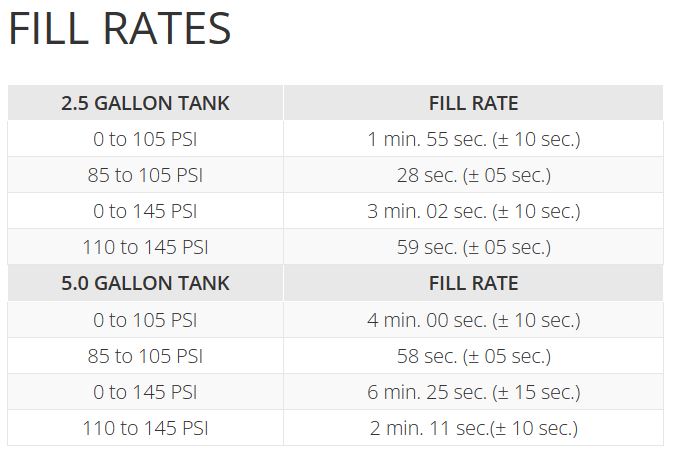Click "FILL RATE" header beside 5.0 gallon tank
This screenshot has height=461, width=675.
pos(473,283)
